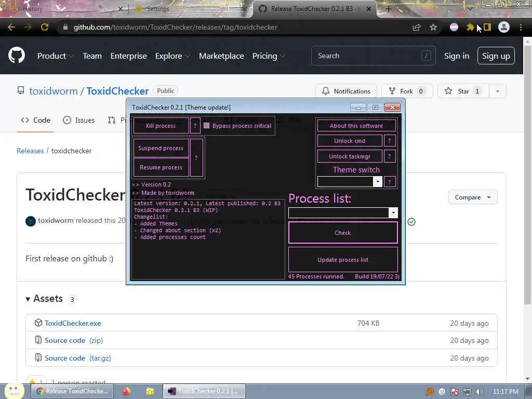
Task: Click the volume icon in system tray
Action: tap(479, 392)
